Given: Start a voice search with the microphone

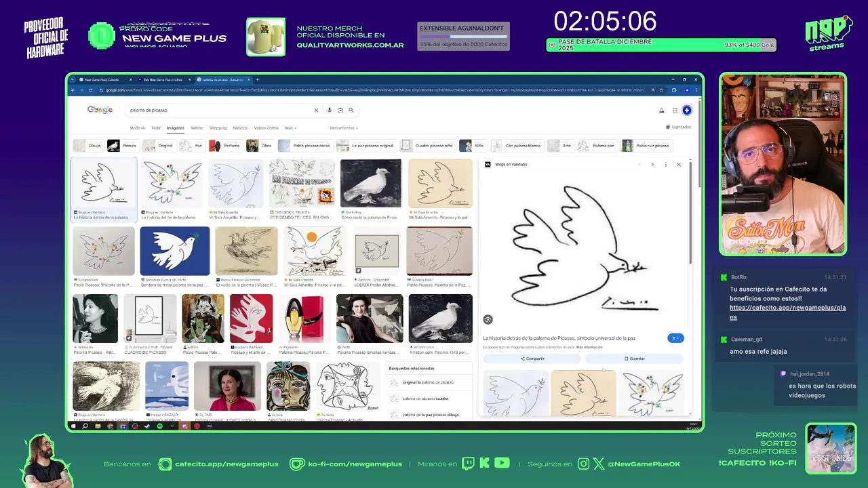Looking at the screenshot, I should point(330,110).
